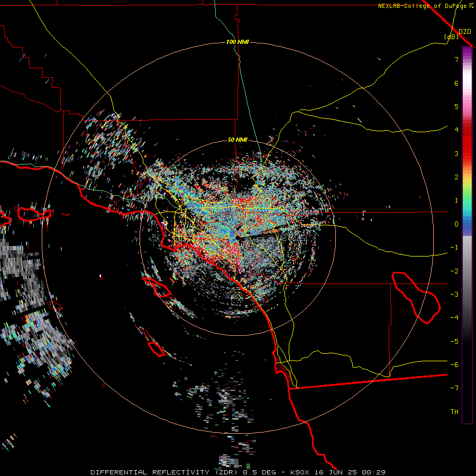This screenshot has height=476, width=476.
Task: Click the [dB] unit label
Action: click(x=452, y=36)
